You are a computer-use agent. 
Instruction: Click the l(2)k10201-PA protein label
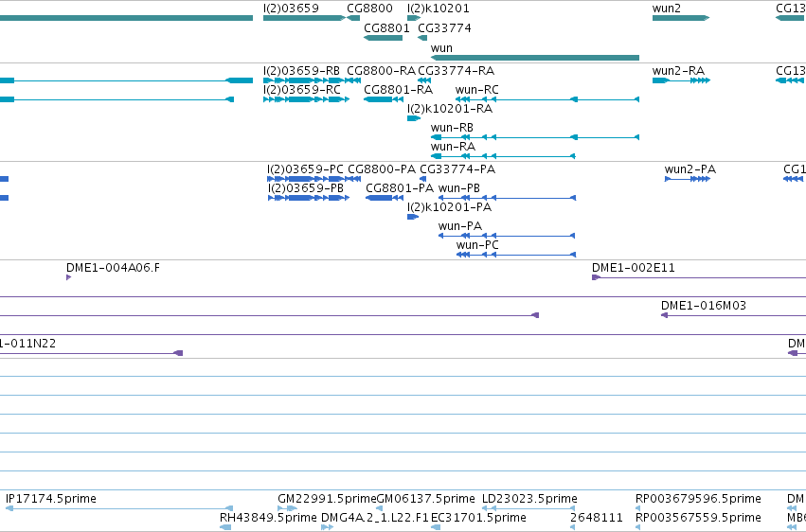449,207
